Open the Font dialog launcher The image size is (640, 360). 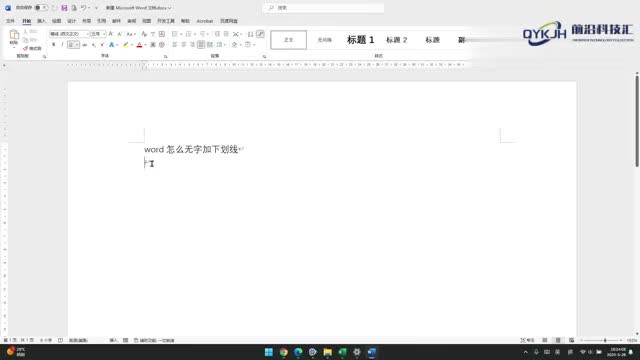click(165, 56)
